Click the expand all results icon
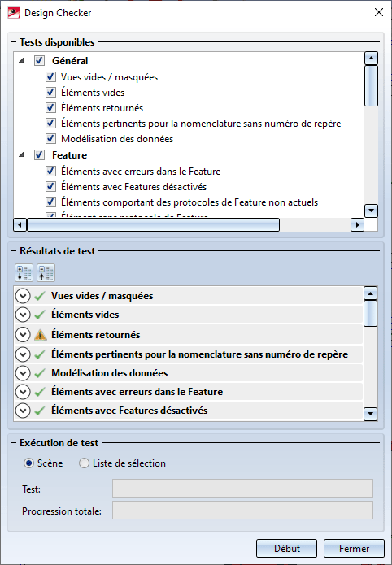This screenshot has height=565, width=392. coord(24,272)
